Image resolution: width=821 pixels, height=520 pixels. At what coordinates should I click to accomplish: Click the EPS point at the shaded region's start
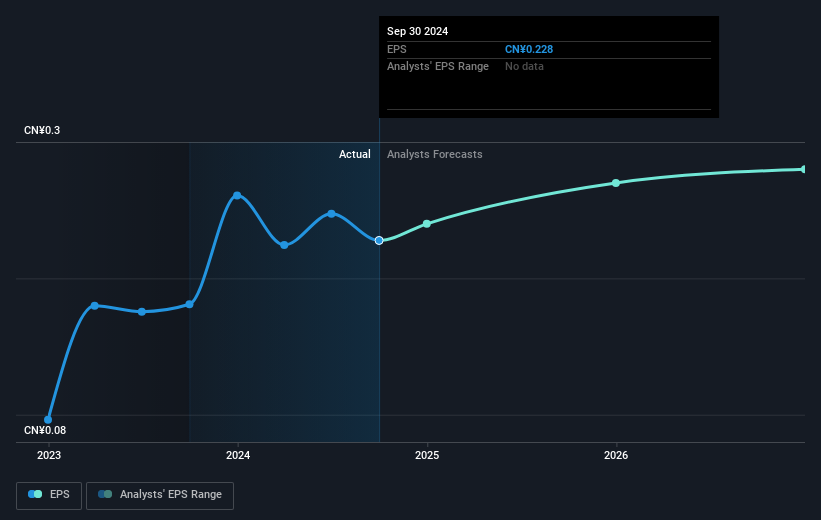coord(190,304)
